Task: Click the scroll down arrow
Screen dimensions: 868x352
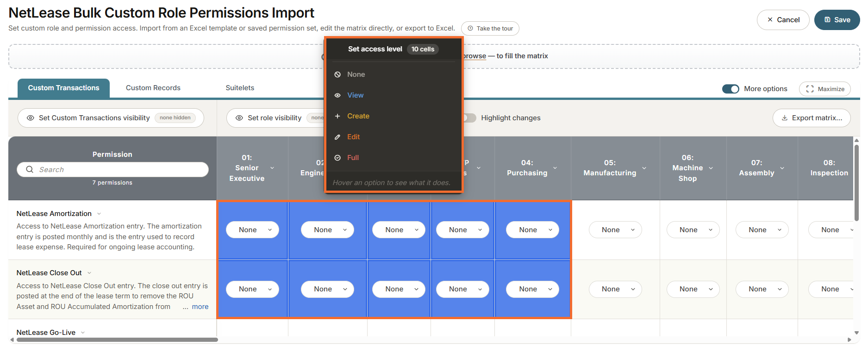Action: click(856, 333)
